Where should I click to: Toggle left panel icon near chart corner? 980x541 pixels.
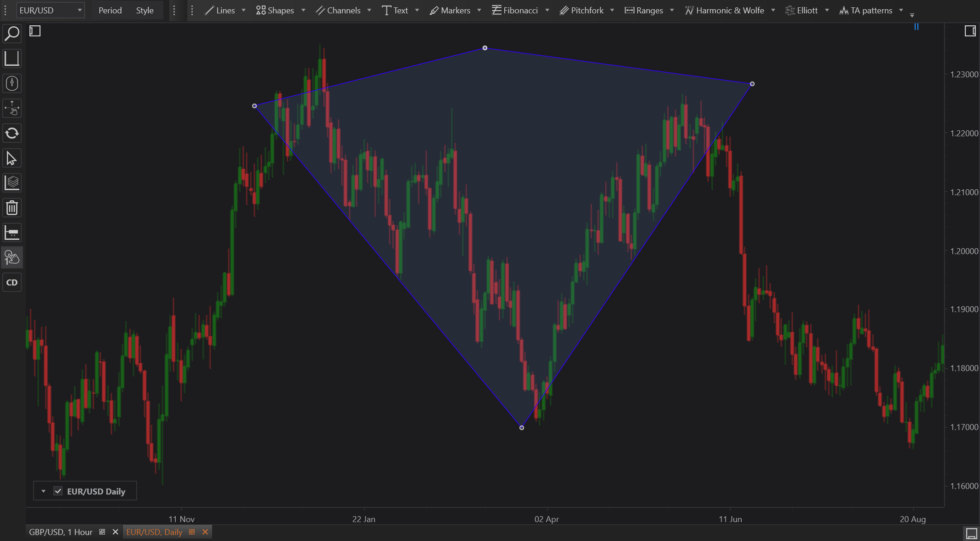click(35, 31)
